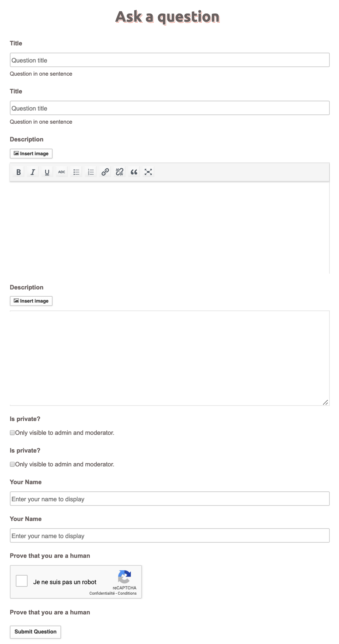The image size is (339, 644).
Task: Switch editor to fullscreen mode
Action: (x=148, y=172)
